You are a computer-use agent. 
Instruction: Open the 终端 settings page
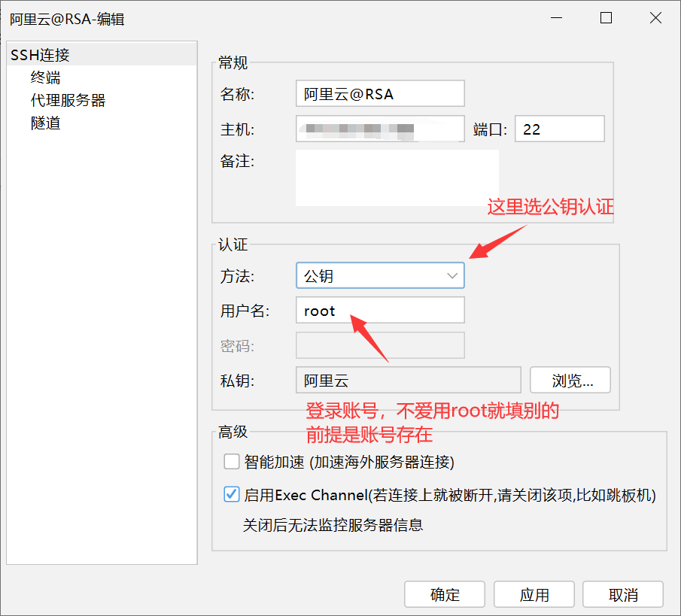tap(45, 77)
